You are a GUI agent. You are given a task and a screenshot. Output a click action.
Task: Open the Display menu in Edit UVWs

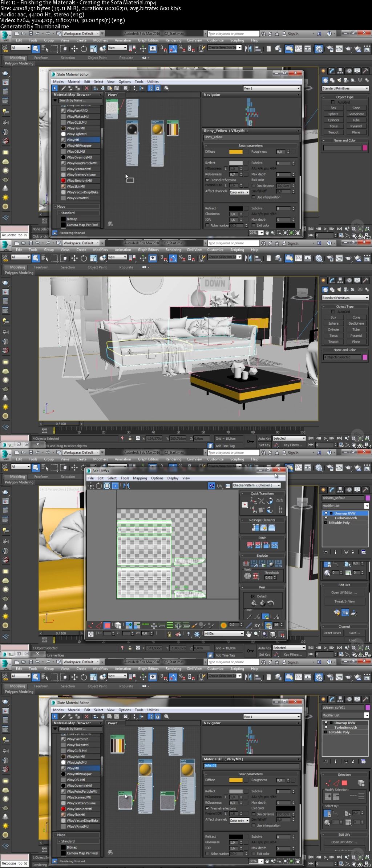[173, 478]
